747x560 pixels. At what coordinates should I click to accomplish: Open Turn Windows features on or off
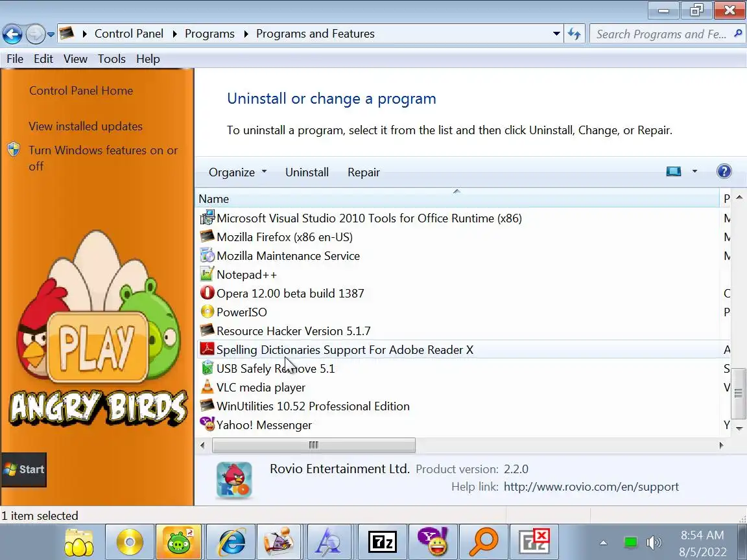103,158
